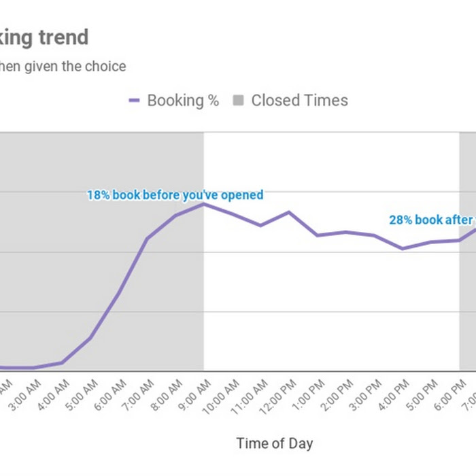Click the line peak at 9:00 AM
Viewport: 476px width, 476px height.
click(x=204, y=204)
